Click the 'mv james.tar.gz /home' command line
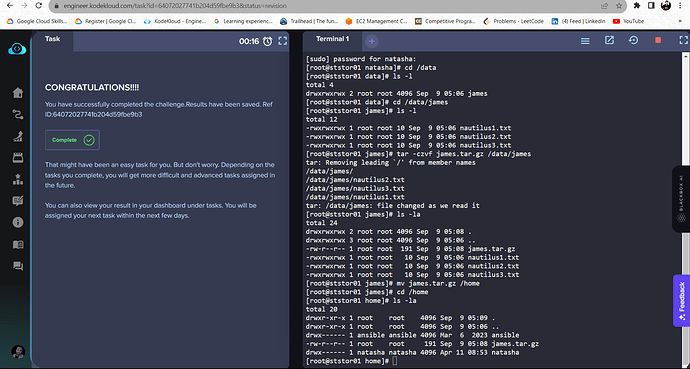This screenshot has width=690, height=369. (393, 283)
